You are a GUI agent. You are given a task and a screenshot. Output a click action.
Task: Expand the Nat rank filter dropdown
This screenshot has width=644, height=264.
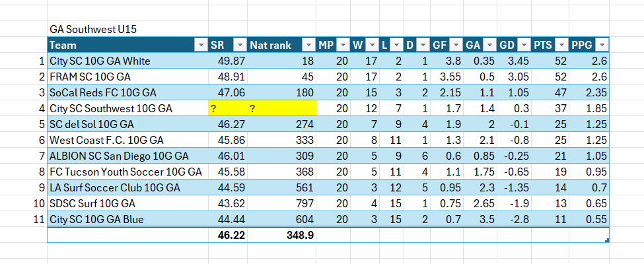[308, 45]
